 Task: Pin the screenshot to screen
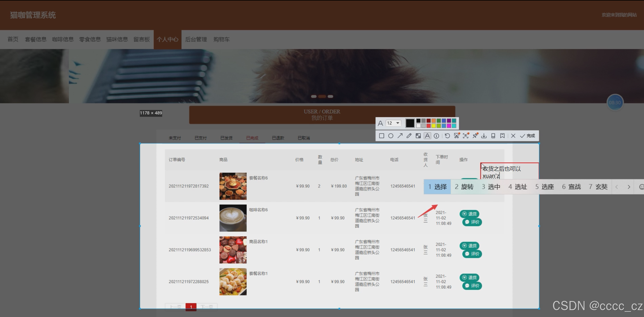pos(475,136)
